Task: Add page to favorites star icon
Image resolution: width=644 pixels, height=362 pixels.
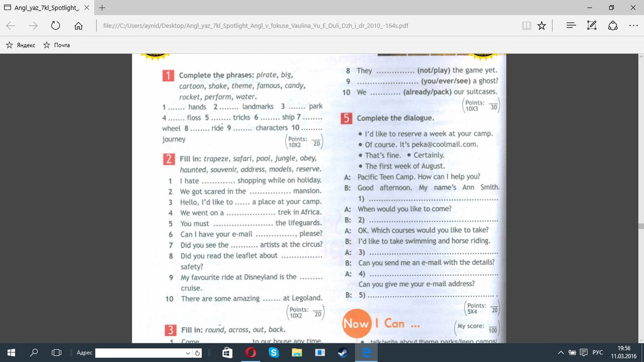Action: pyautogui.click(x=542, y=25)
